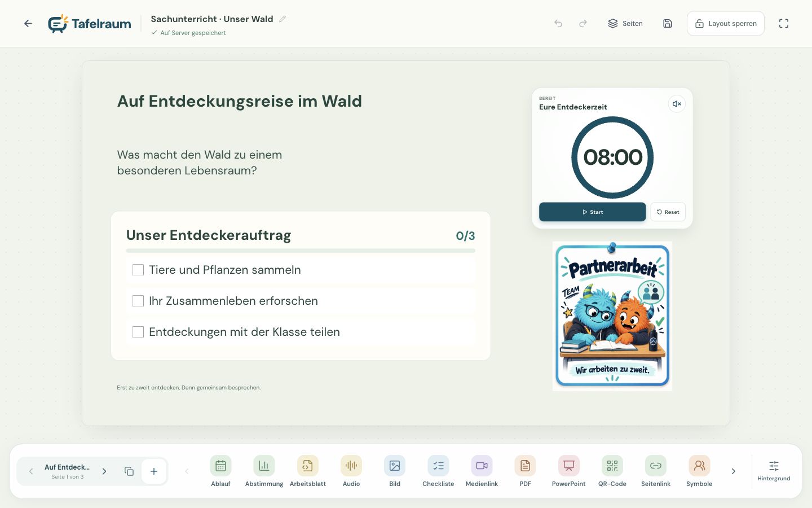This screenshot has width=812, height=508.
Task: Select the heading Auf Entdeckungsreise im Wald
Action: click(x=240, y=102)
